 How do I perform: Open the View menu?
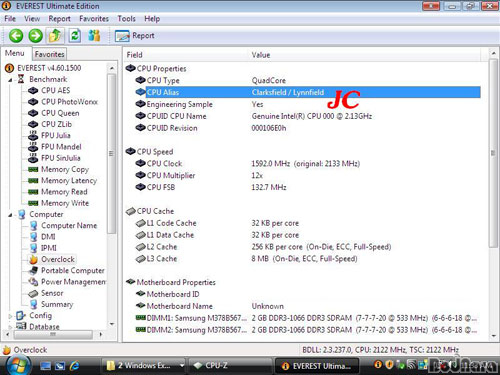point(32,19)
